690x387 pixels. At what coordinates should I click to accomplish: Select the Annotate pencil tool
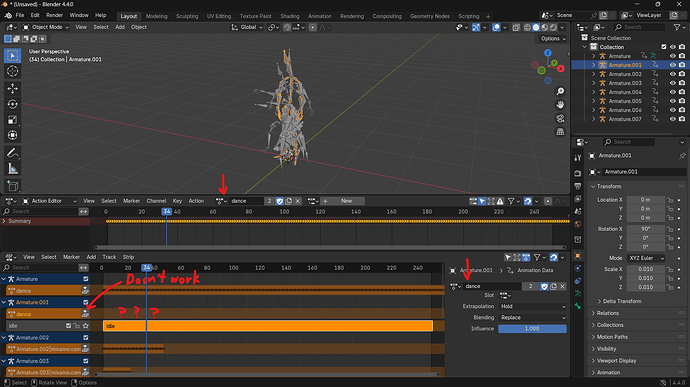[12, 153]
